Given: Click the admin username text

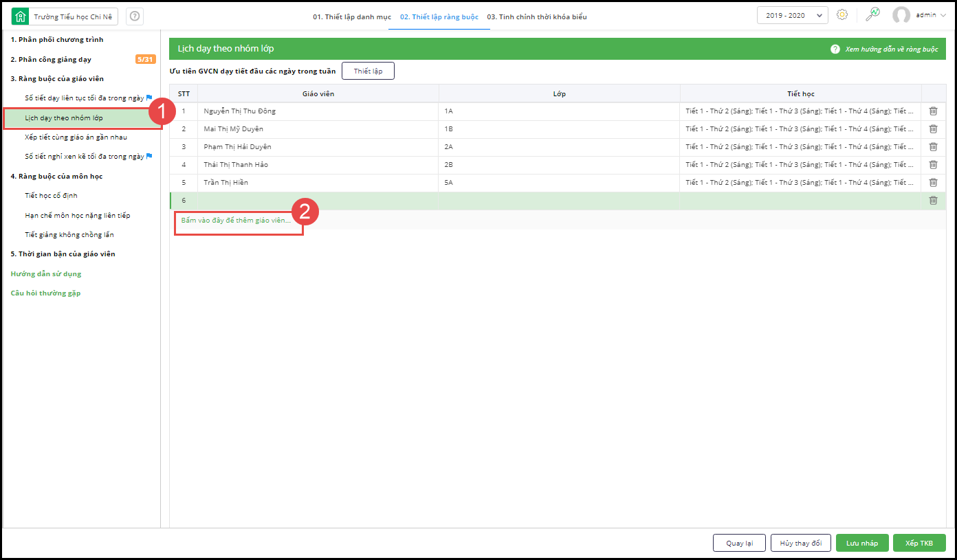Looking at the screenshot, I should [x=925, y=15].
